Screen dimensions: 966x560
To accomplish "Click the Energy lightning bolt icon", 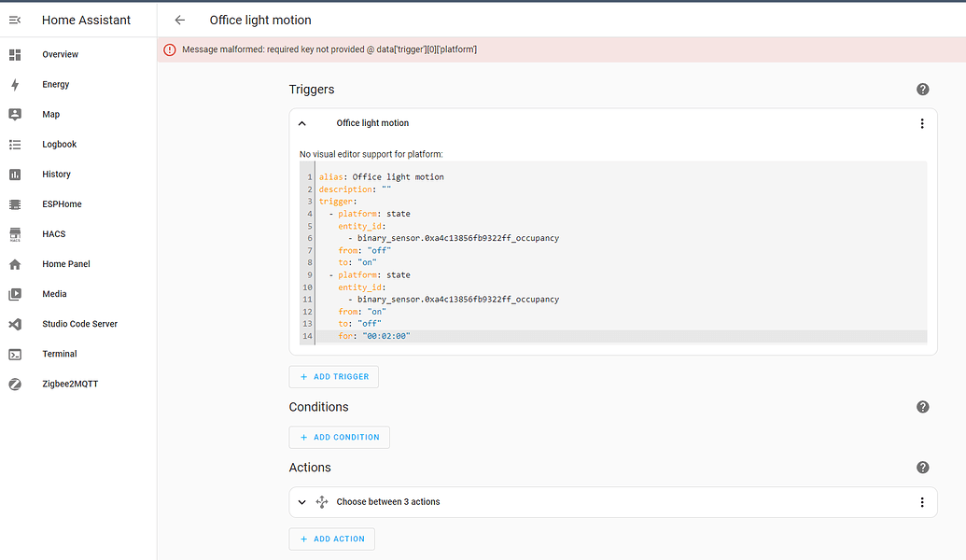I will 15,84.
